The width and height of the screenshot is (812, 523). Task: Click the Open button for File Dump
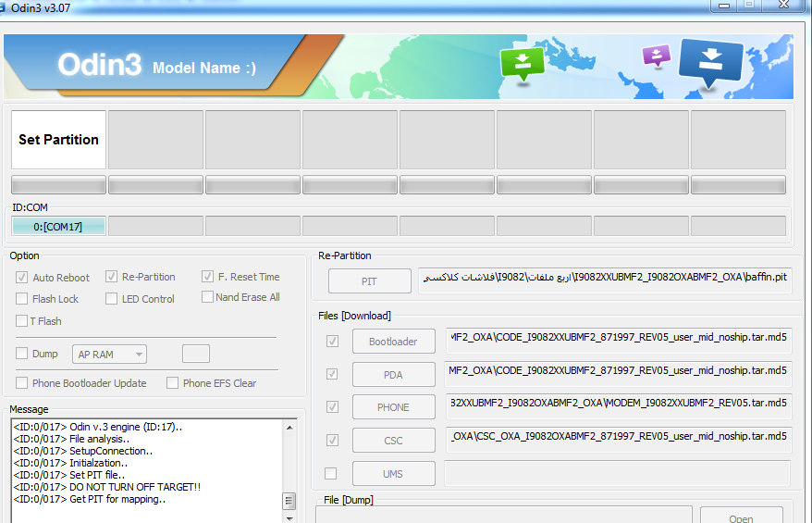coord(741,516)
